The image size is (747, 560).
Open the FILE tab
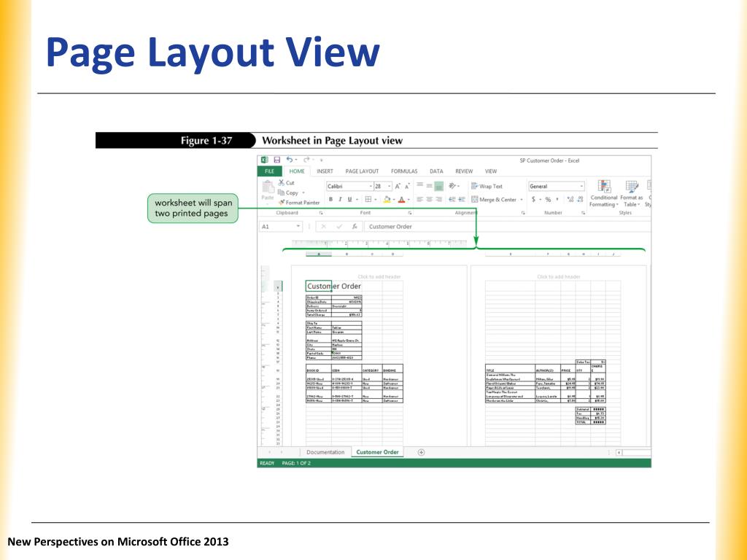[270, 171]
